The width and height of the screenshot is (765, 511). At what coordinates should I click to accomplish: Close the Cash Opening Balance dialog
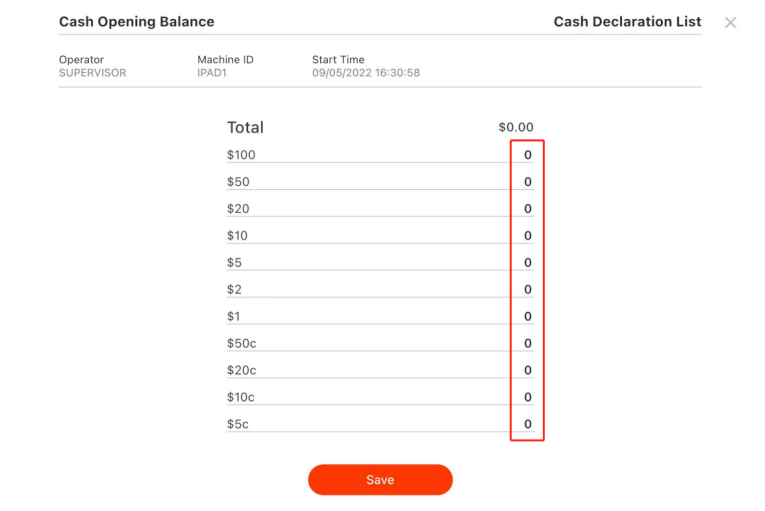tap(730, 22)
